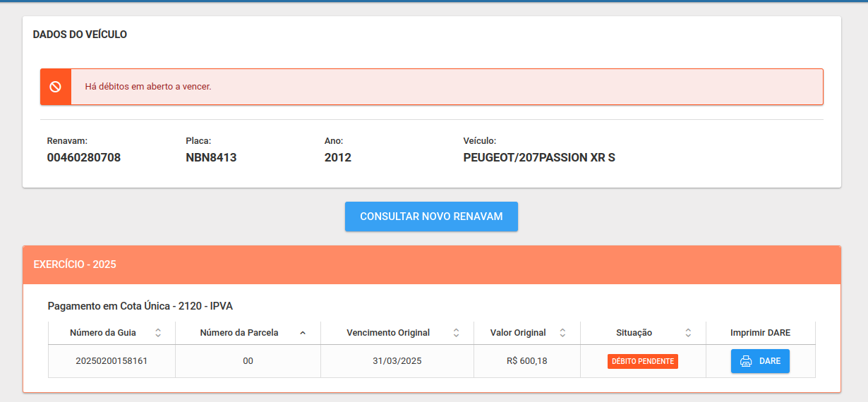Click the printer icon on DARE button
The image size is (868, 402).
(x=746, y=361)
